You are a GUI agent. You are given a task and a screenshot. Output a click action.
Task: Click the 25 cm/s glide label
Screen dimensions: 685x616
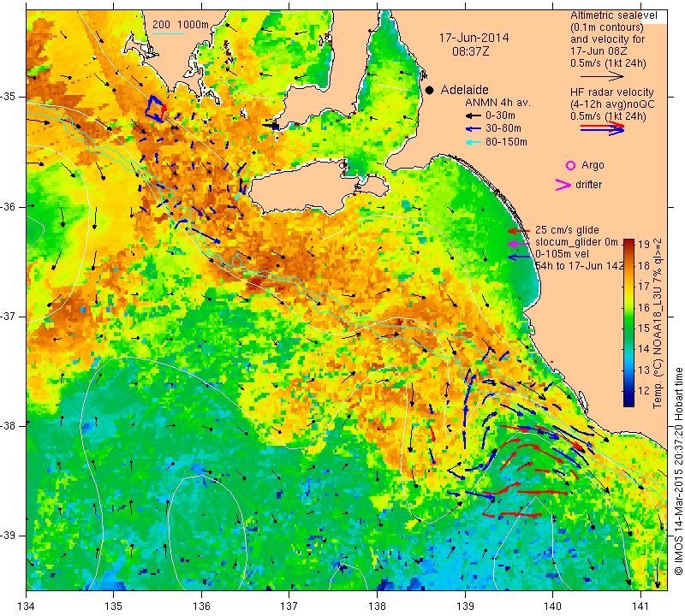pyautogui.click(x=567, y=230)
